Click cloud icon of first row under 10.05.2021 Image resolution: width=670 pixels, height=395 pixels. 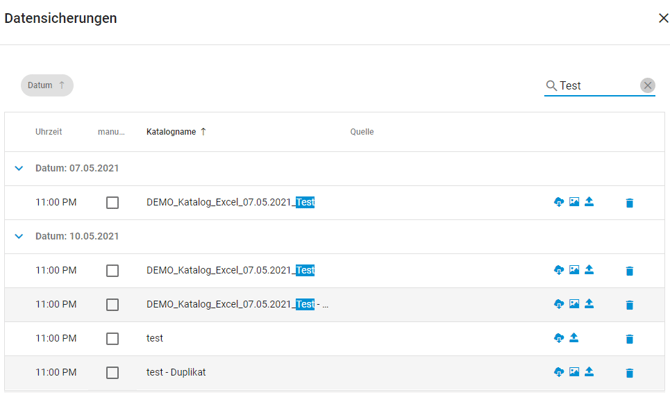click(559, 270)
